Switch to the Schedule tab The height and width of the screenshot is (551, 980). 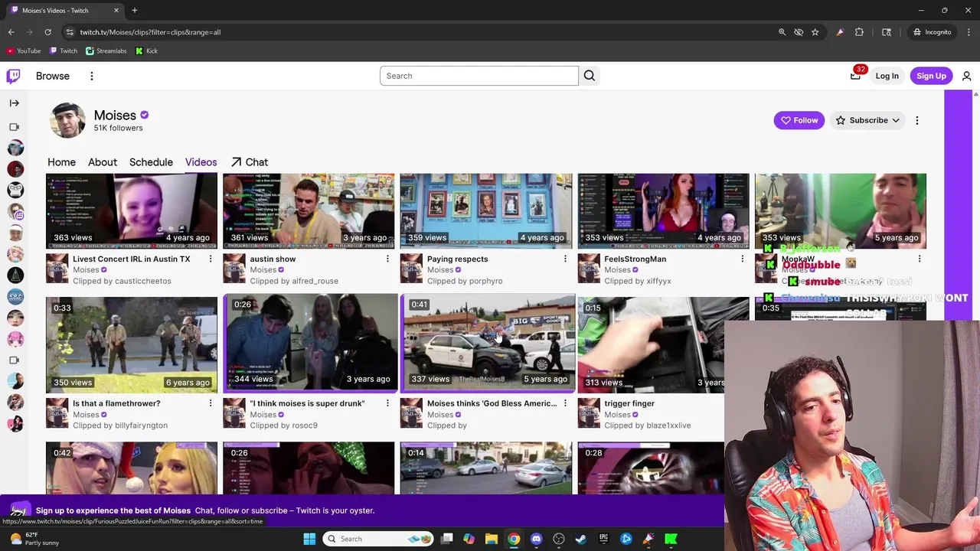click(x=151, y=162)
